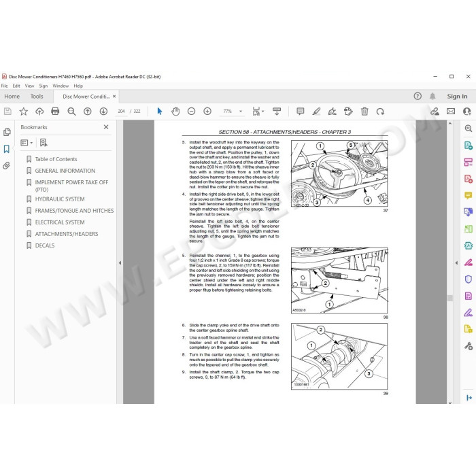Click the page number field showing 204
Viewport: 476px width, 476px height.
(122, 112)
